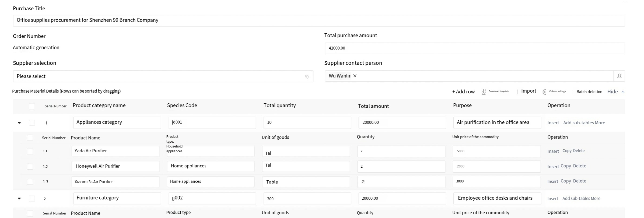Image resolution: width=644 pixels, height=218 pixels.
Task: Toggle the select-all checkbox in the main header
Action: tap(32, 106)
